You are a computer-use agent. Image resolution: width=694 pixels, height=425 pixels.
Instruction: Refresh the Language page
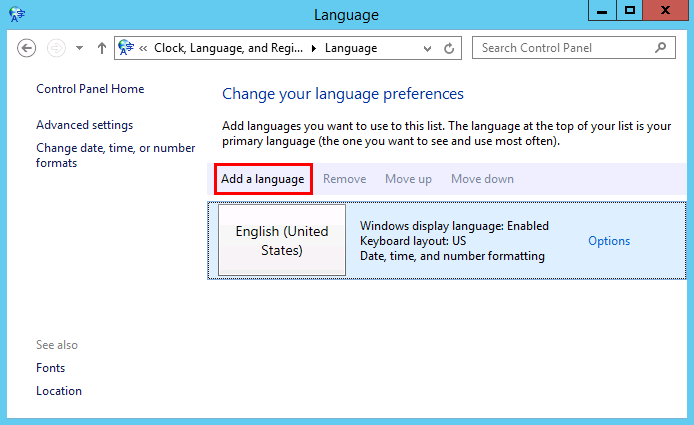[449, 48]
